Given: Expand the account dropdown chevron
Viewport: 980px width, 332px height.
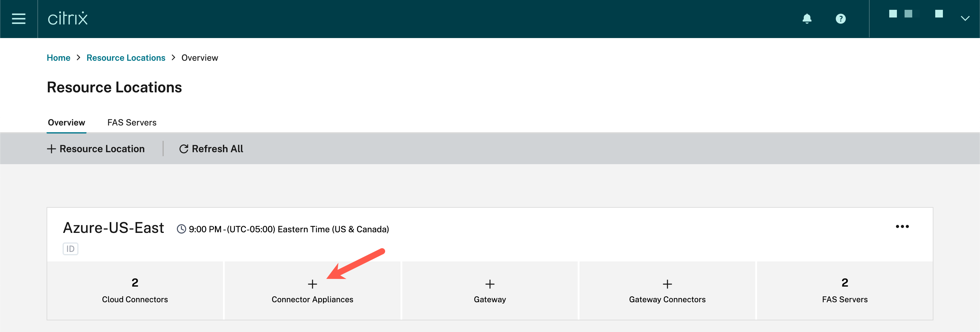Looking at the screenshot, I should point(965,19).
